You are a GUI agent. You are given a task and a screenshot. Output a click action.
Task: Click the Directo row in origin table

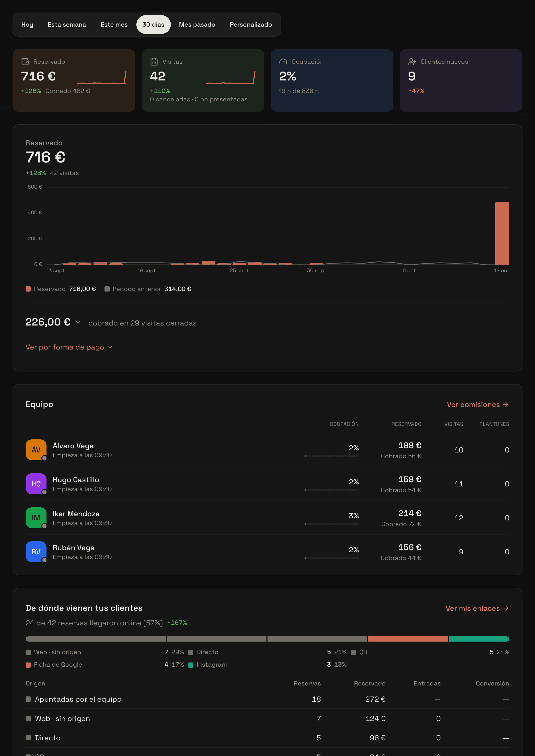pyautogui.click(x=267, y=738)
